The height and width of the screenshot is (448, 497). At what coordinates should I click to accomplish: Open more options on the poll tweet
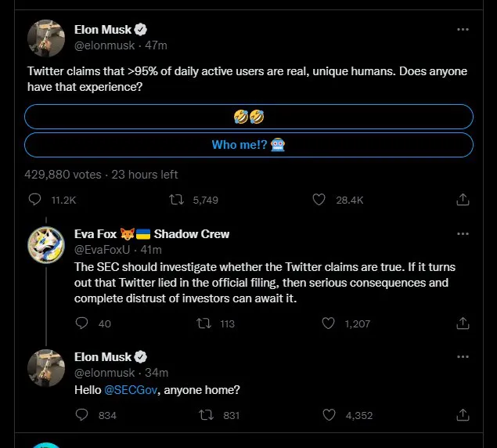point(463,30)
